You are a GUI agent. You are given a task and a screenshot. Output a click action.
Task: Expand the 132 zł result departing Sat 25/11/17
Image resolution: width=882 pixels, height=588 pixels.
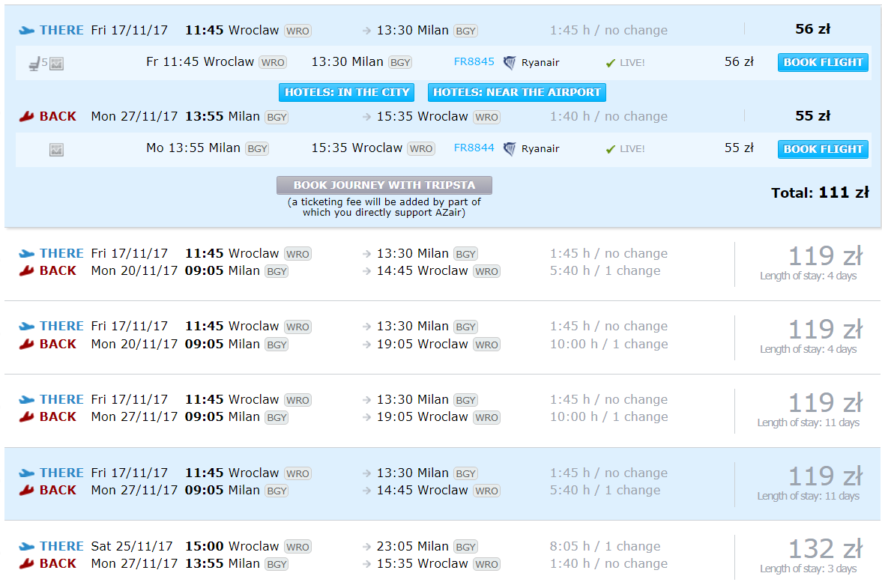442,554
